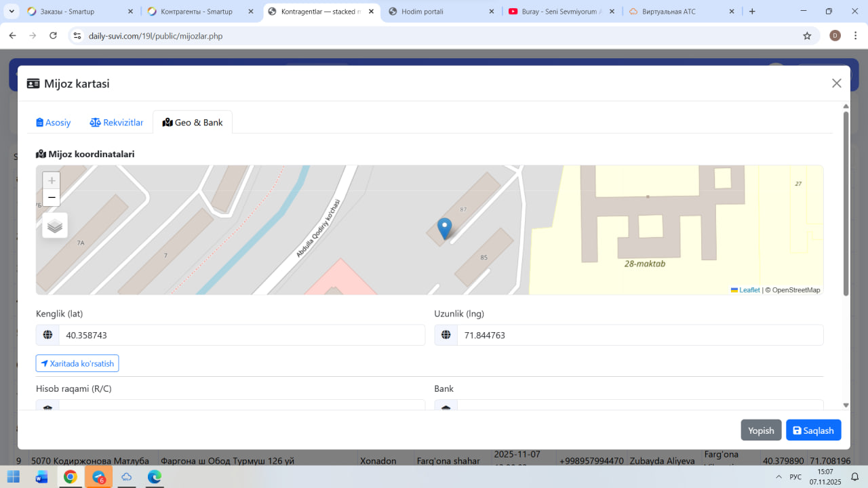Viewport: 868px width, 488px height.
Task: Bookmark this page with the star icon
Action: (807, 36)
